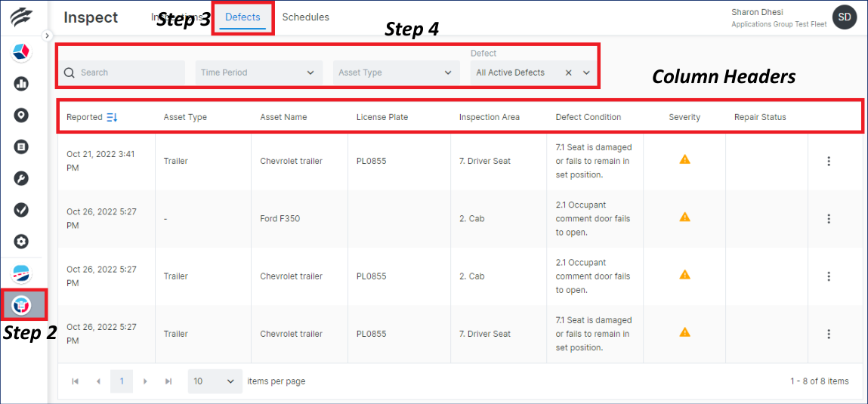Click the Inspection Area column header
The height and width of the screenshot is (404, 868).
(x=490, y=117)
